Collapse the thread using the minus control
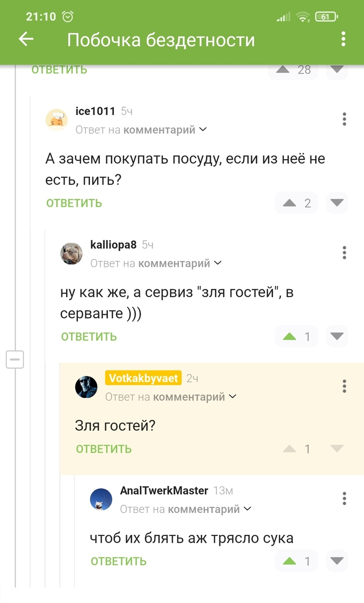 [x=15, y=360]
